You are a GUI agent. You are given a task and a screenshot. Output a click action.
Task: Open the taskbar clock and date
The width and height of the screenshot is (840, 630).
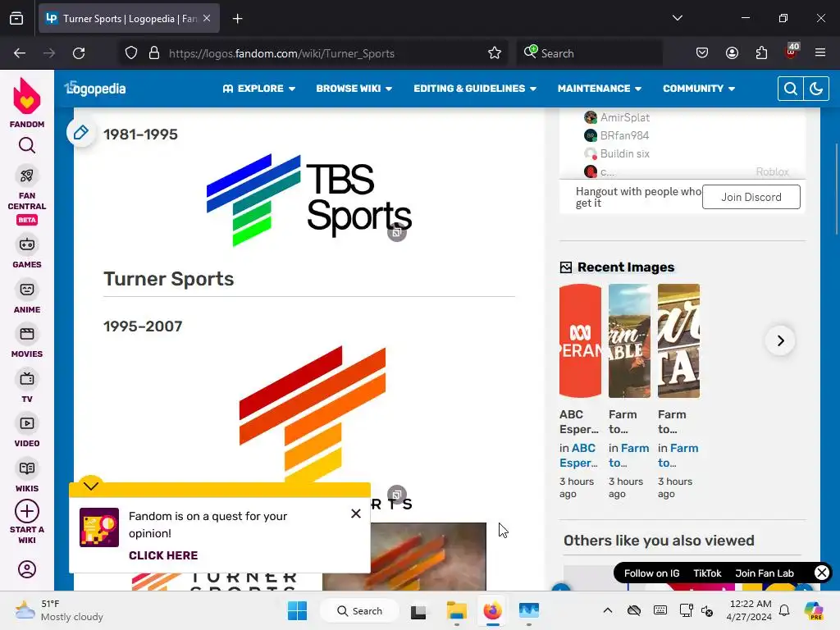click(x=750, y=610)
